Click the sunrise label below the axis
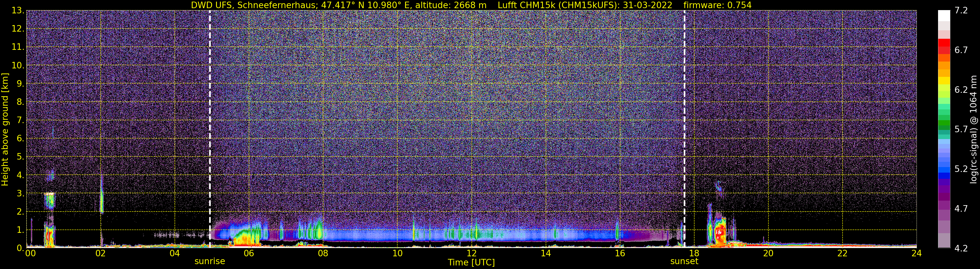The width and height of the screenshot is (980, 269). pos(209,262)
